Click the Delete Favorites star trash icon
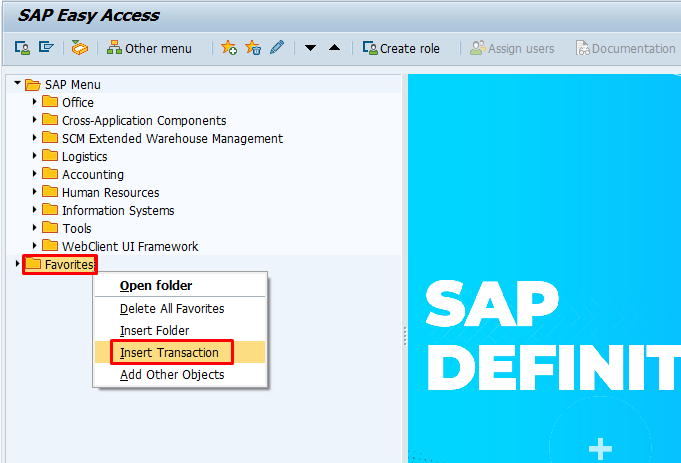The height and width of the screenshot is (463, 681). tap(253, 47)
